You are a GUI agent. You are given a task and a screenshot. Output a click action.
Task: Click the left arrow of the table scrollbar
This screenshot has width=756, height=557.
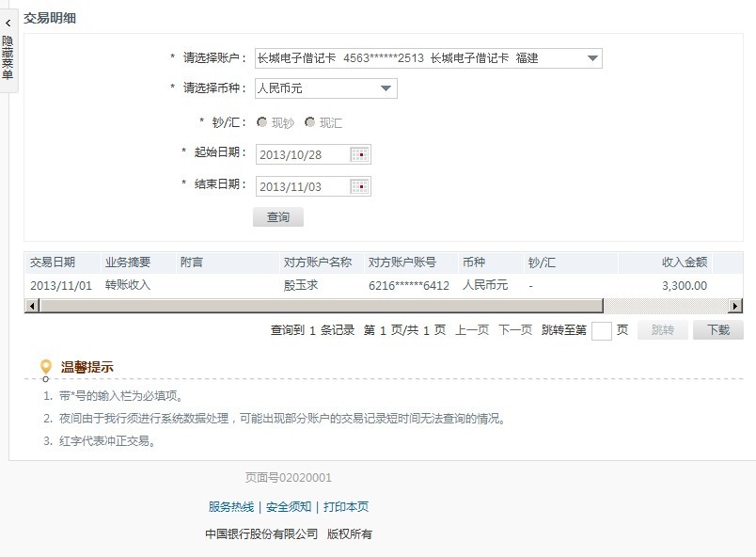[31, 306]
